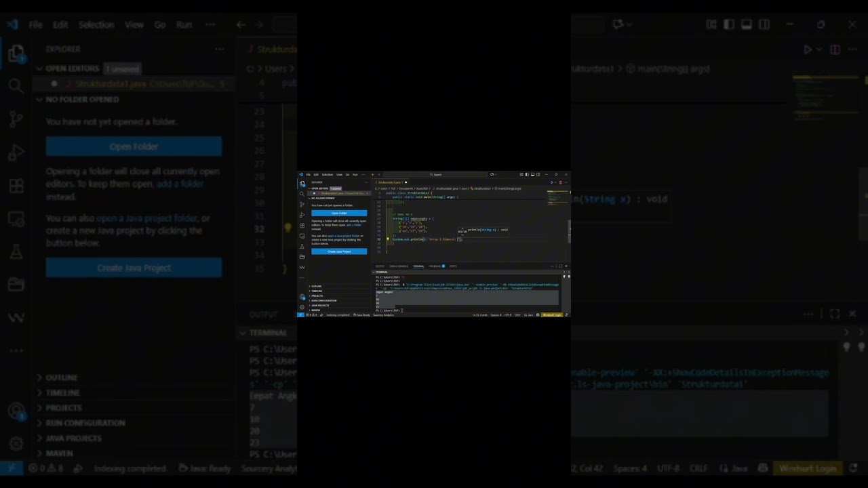Open the Search view in activity bar
This screenshot has height=488, width=868.
point(302,194)
